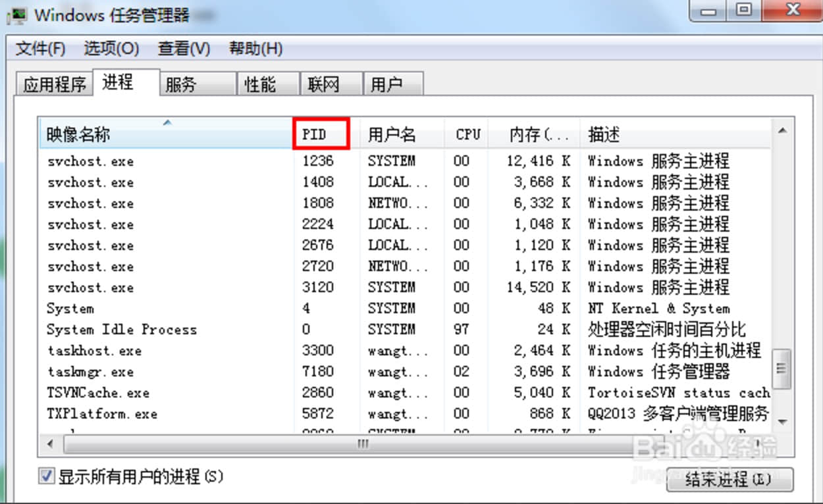Click the vertical scrollbar thumb
The width and height of the screenshot is (823, 504).
782,367
